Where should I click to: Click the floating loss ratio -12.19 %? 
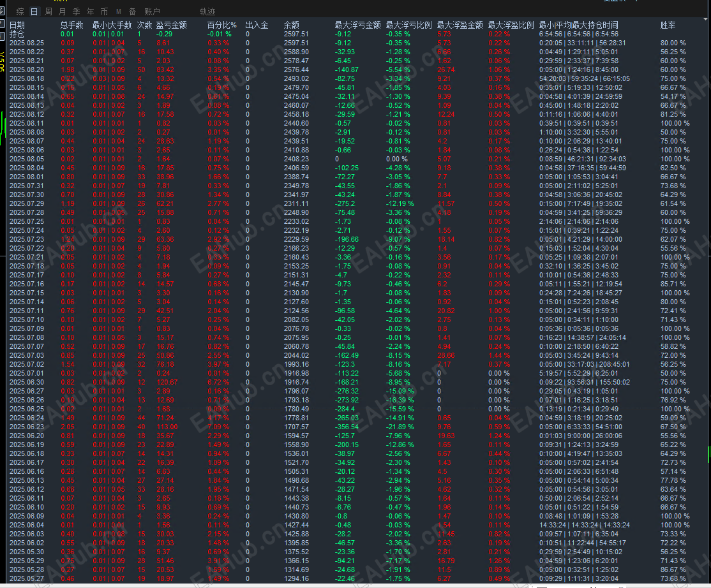point(400,204)
